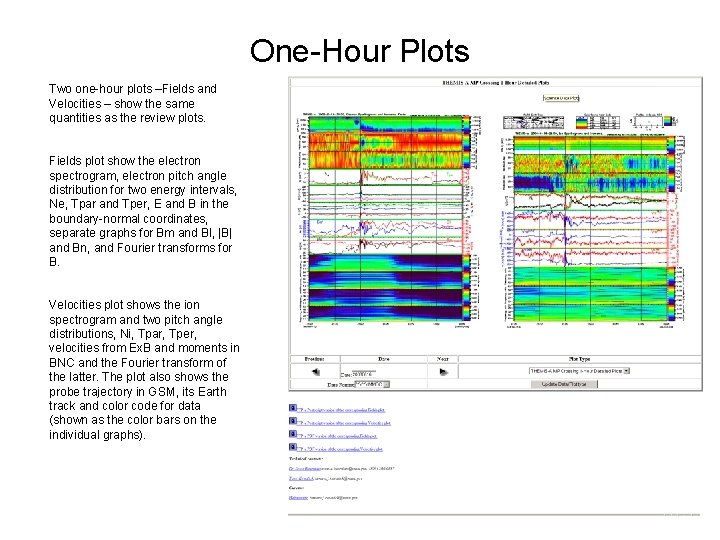
Task: Click the paragraph starting 'Fields plot show'
Action: coord(143,211)
